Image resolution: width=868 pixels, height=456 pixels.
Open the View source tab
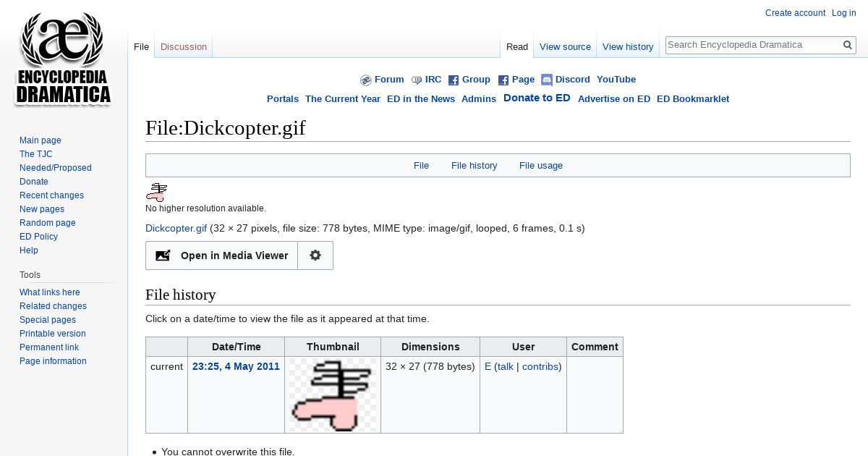point(565,47)
